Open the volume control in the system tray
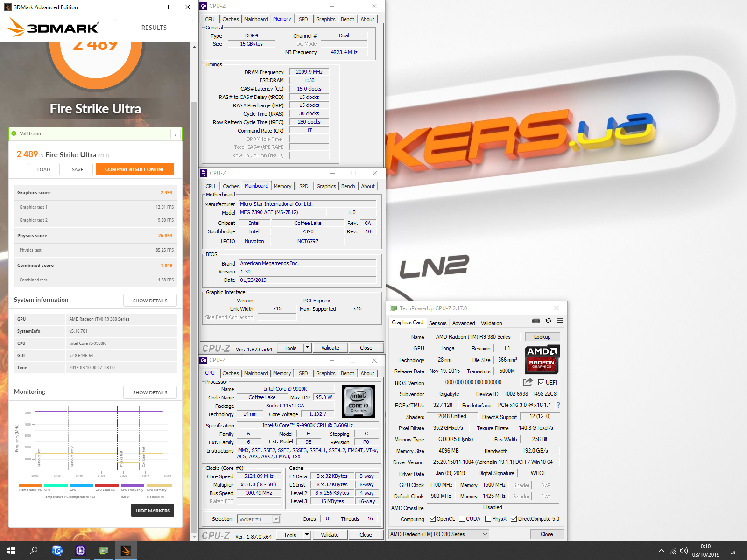The image size is (747, 560). 684,551
